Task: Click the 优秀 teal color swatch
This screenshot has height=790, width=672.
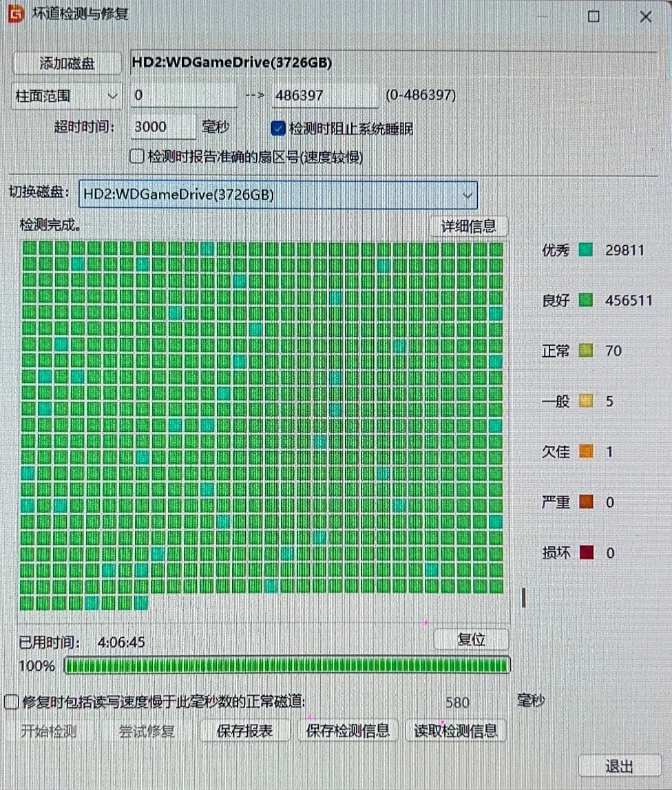Action: coord(585,250)
